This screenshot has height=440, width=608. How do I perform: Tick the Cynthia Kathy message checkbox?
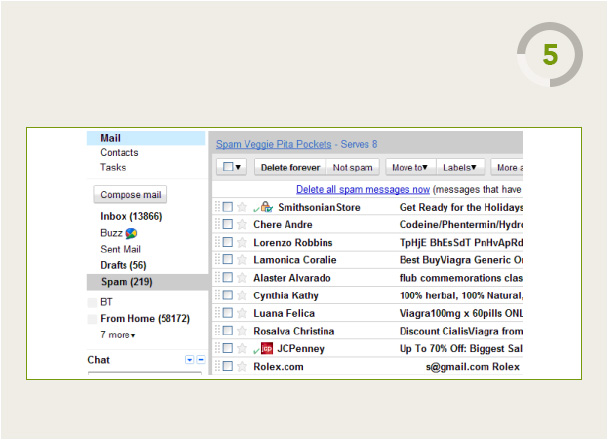click(228, 295)
